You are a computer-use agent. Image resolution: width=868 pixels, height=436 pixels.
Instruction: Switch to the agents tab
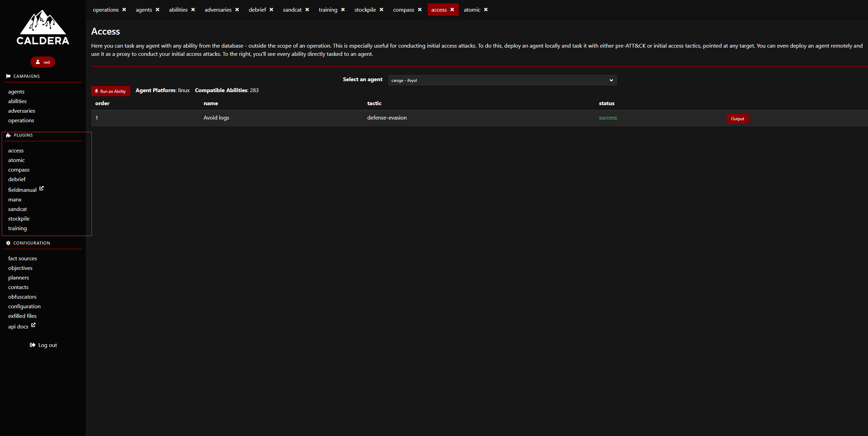pos(144,10)
